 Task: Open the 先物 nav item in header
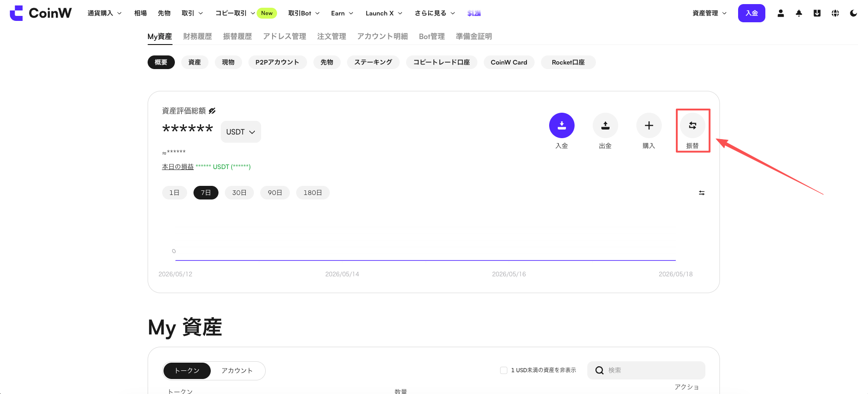click(164, 13)
